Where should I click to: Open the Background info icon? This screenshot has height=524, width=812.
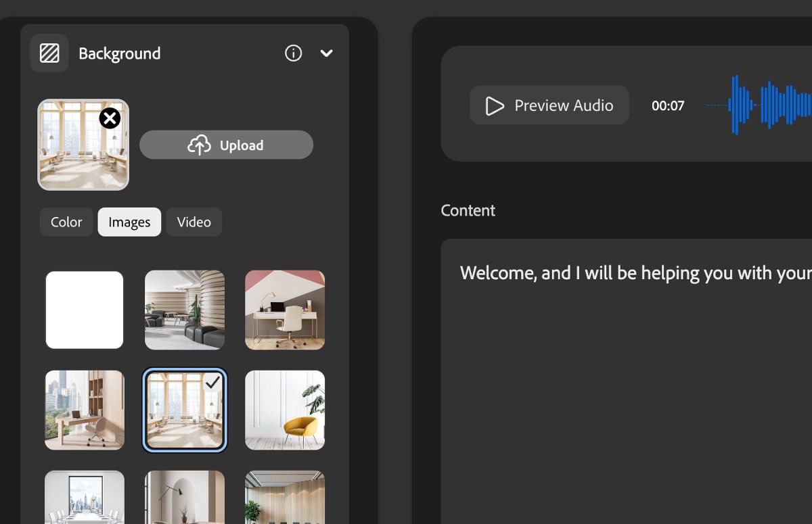[293, 53]
